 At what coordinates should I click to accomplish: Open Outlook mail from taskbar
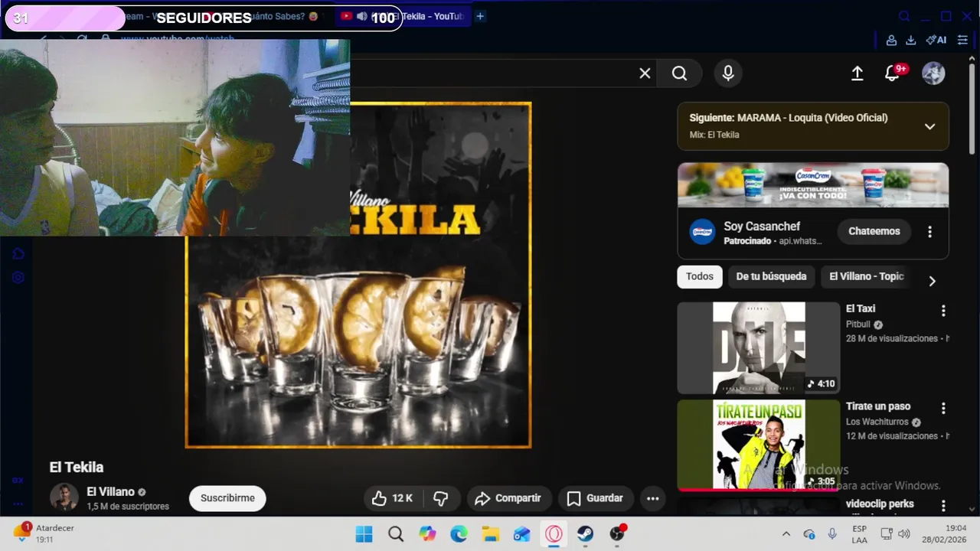click(x=522, y=534)
